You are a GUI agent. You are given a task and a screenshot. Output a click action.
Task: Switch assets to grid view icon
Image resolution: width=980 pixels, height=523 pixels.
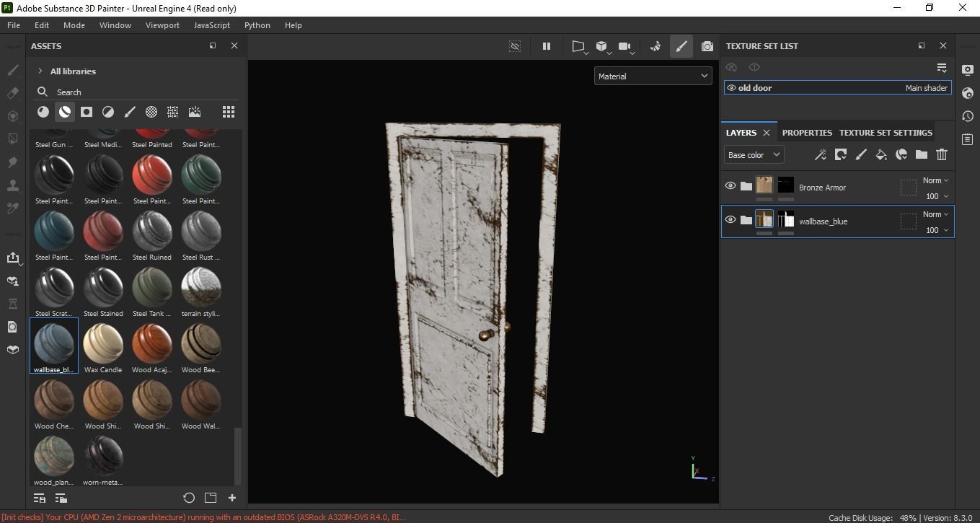[x=229, y=112]
